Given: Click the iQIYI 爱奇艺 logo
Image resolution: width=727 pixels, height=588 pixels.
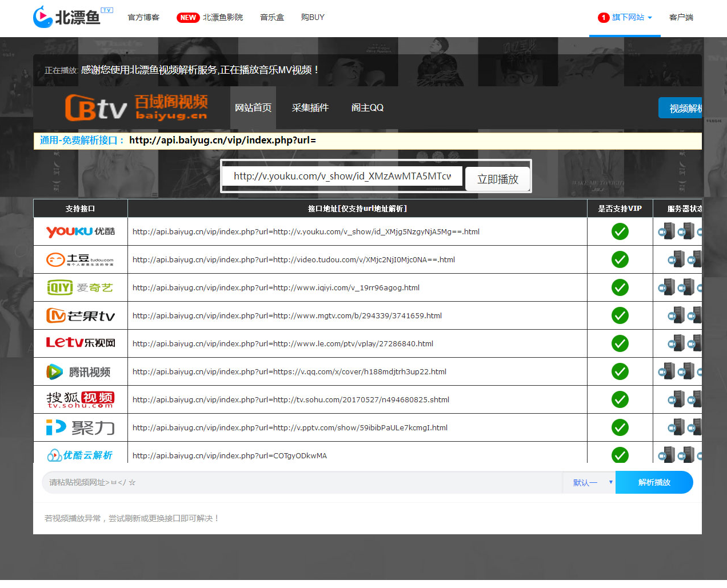Looking at the screenshot, I should tap(80, 287).
